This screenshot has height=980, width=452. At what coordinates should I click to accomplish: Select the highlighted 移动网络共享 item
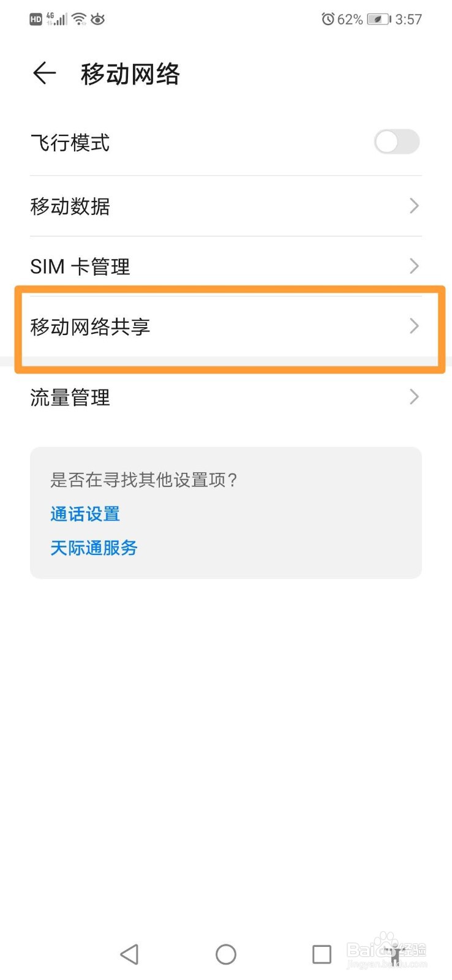(x=225, y=326)
